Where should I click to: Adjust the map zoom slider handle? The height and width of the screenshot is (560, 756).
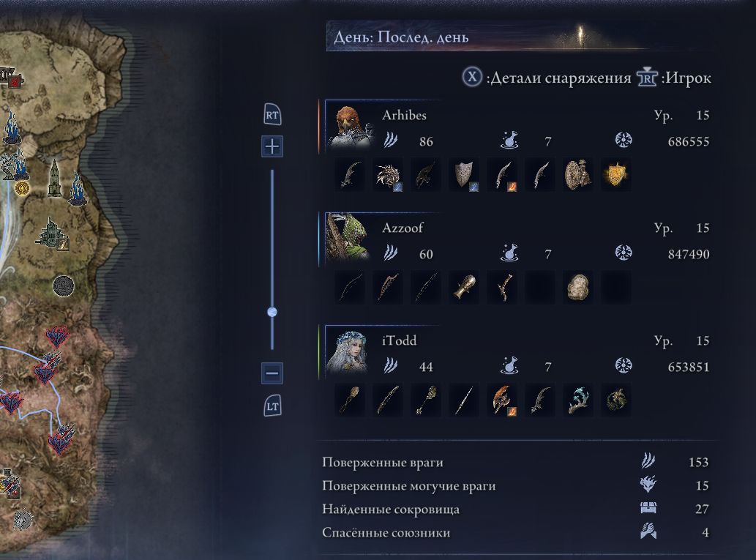272,312
